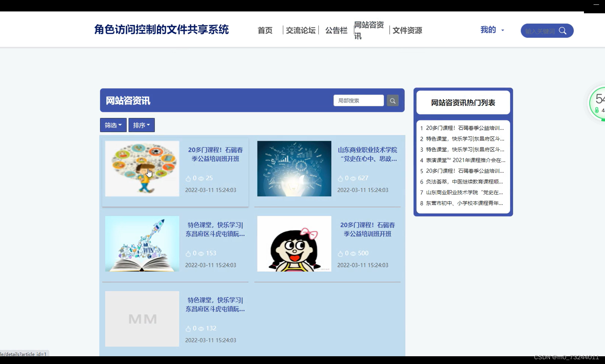Expand the 我的 account dropdown

(x=492, y=30)
